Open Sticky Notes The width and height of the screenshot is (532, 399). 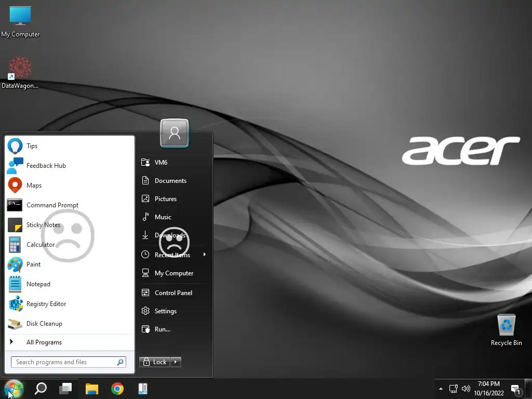[69, 224]
